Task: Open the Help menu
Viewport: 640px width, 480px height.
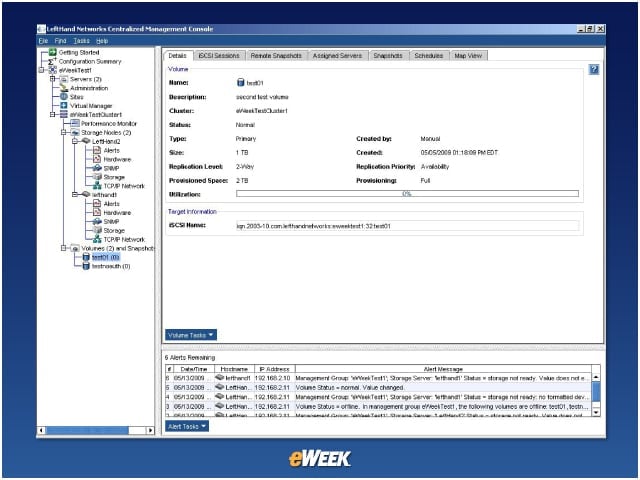Action: pos(102,41)
